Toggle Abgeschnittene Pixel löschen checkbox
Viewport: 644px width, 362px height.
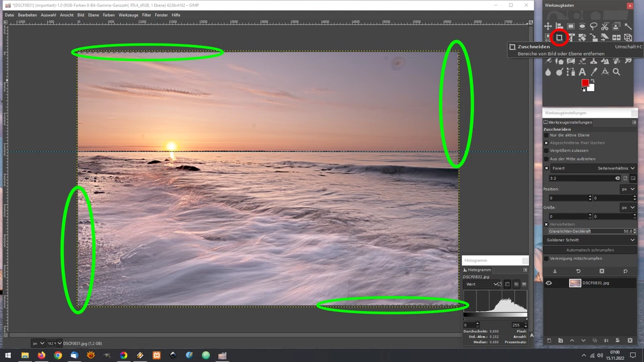(x=546, y=143)
